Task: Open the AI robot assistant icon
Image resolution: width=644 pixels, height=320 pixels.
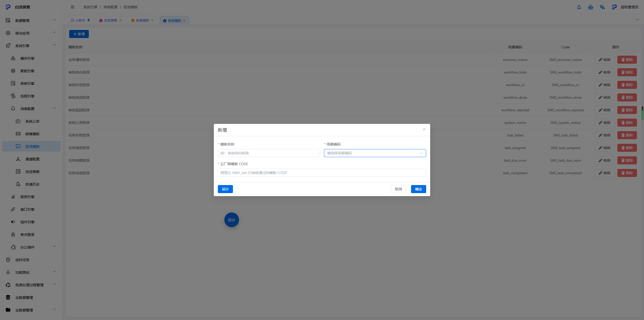Action: pyautogui.click(x=590, y=7)
